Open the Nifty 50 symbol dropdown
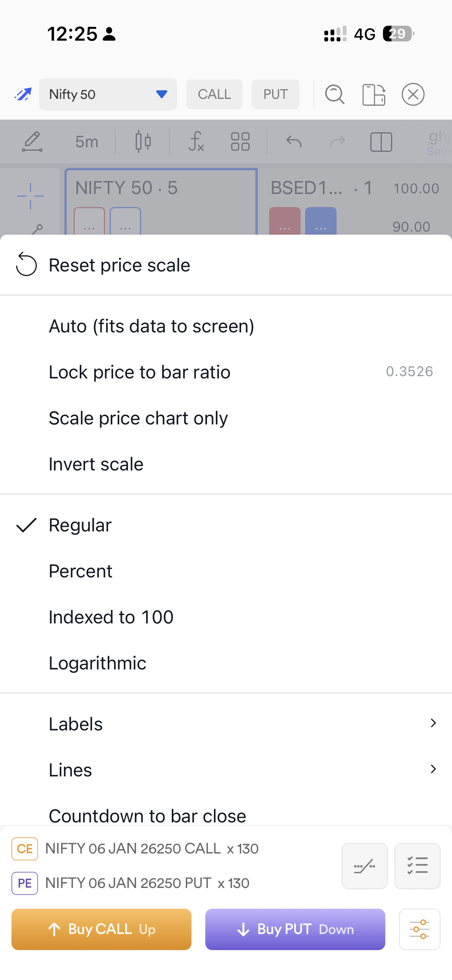 (x=108, y=94)
